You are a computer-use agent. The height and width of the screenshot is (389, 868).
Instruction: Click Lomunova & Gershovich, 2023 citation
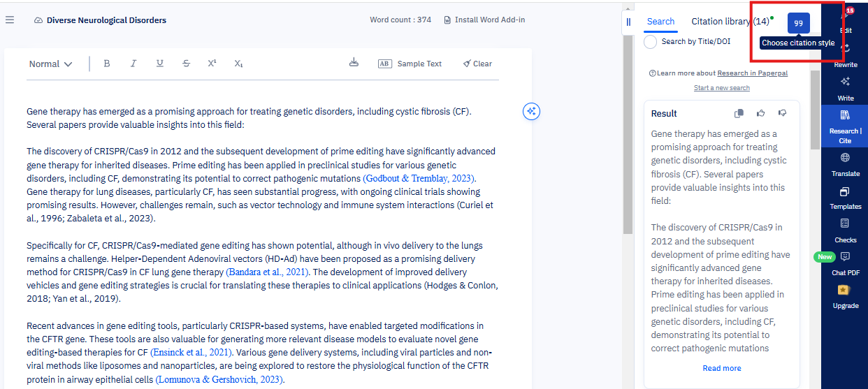tap(220, 379)
